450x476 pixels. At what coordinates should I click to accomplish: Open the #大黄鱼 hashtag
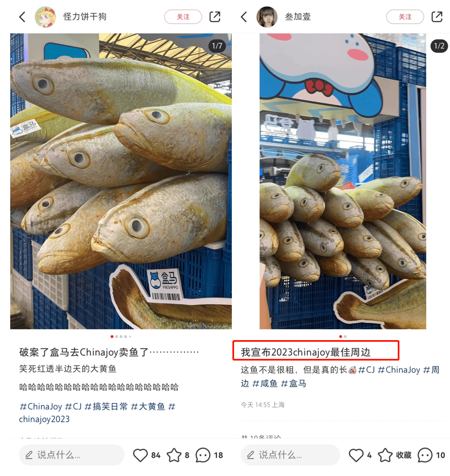pos(148,406)
